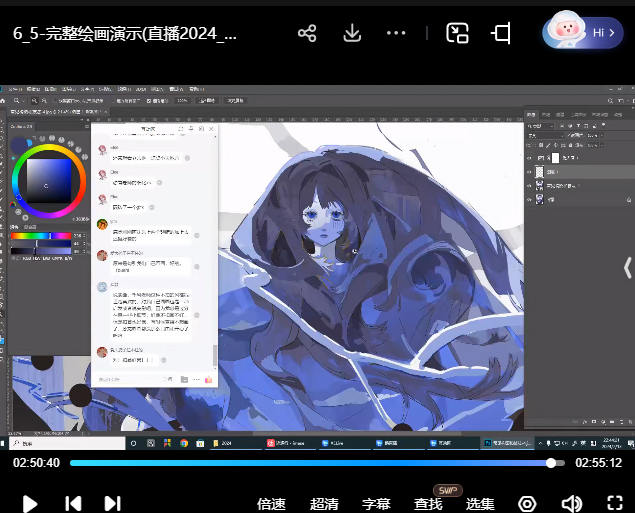Open the 倍速 playback speed menu
Screen dimensions: 635x513
[x=271, y=504]
